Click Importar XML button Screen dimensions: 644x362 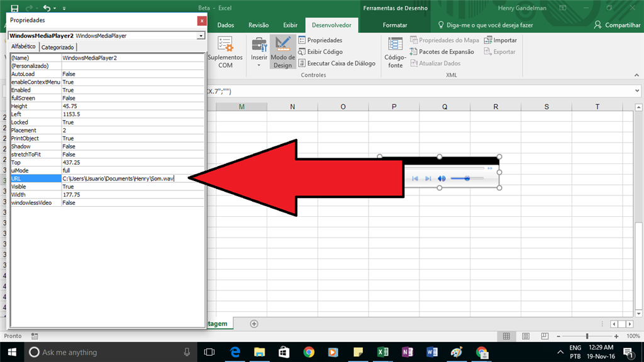point(500,40)
